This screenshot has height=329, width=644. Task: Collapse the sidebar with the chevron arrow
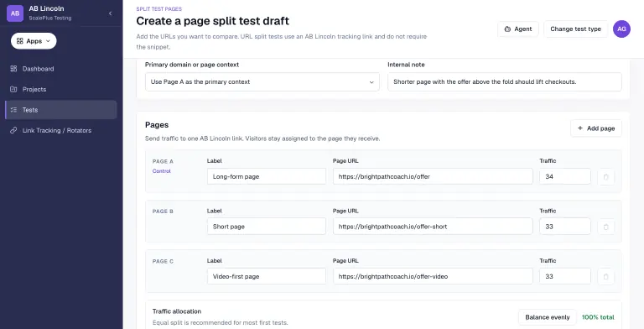pos(110,13)
